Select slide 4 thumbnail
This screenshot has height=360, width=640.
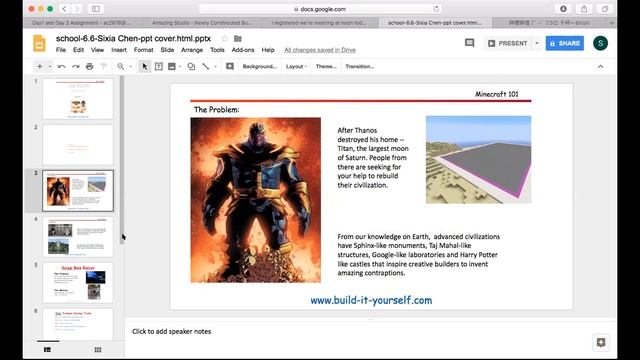(78, 237)
